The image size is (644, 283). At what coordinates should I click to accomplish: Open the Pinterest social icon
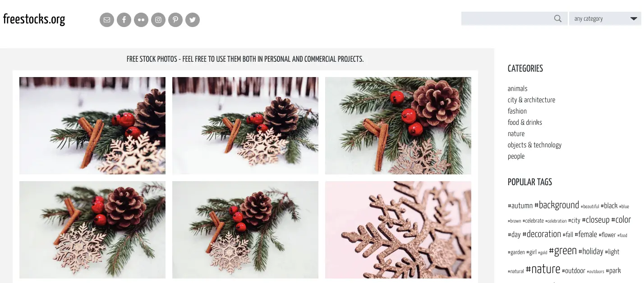(x=175, y=20)
